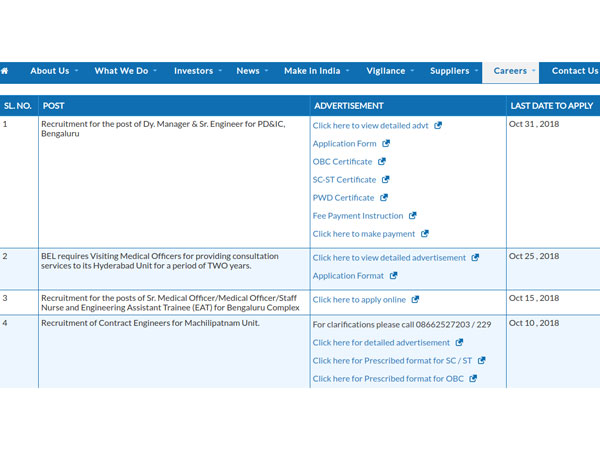
Task: Expand the Investors dropdown arrow
Action: coord(220,70)
